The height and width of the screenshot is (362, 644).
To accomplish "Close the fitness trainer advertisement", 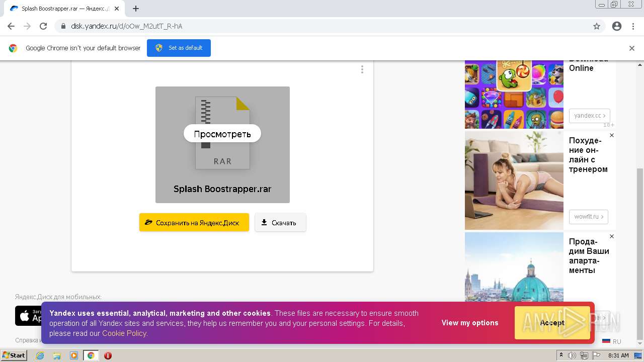I will (612, 135).
